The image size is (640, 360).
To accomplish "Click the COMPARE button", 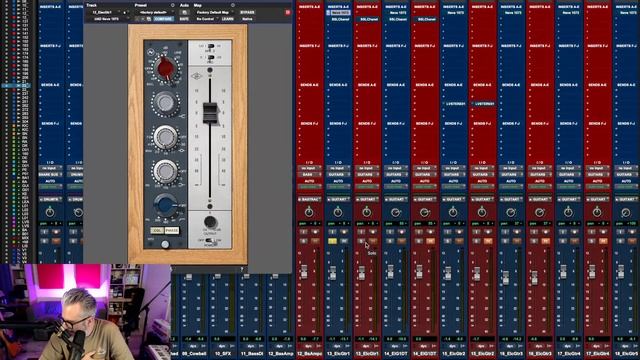I will pyautogui.click(x=163, y=19).
